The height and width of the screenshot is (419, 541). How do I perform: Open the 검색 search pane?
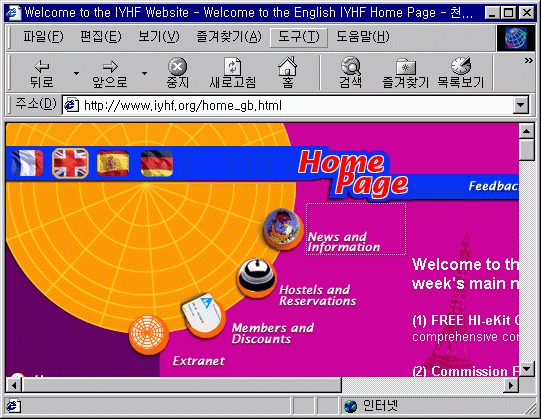coord(351,72)
